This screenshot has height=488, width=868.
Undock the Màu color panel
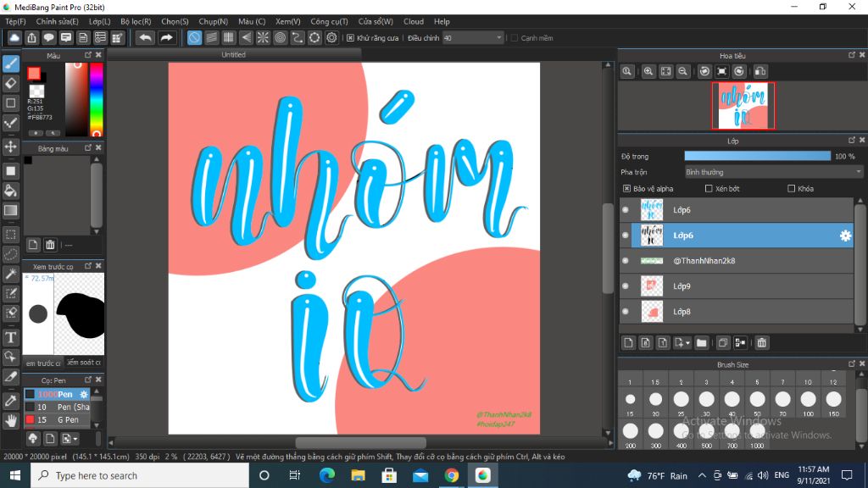tap(88, 55)
